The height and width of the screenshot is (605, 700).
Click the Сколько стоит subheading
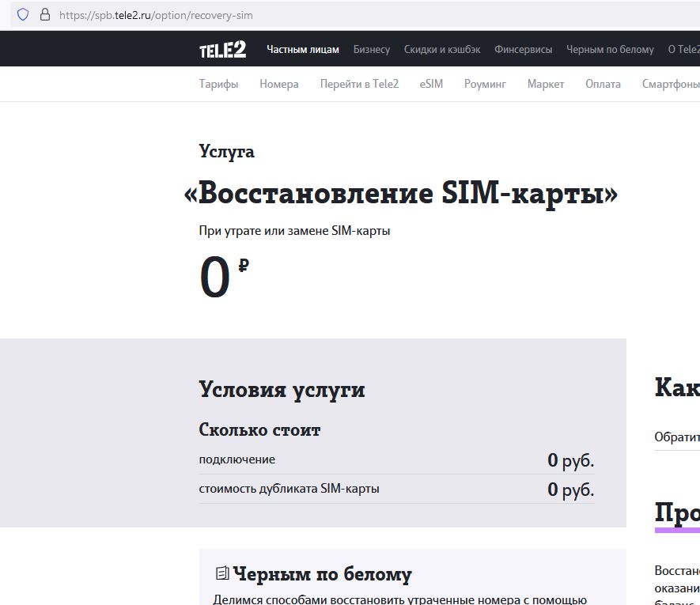click(259, 429)
